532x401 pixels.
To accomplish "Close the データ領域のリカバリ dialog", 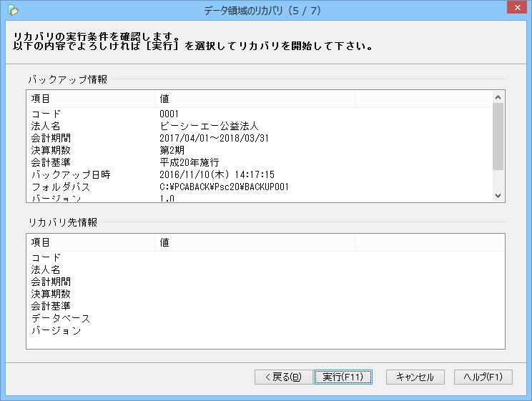I will [x=517, y=7].
